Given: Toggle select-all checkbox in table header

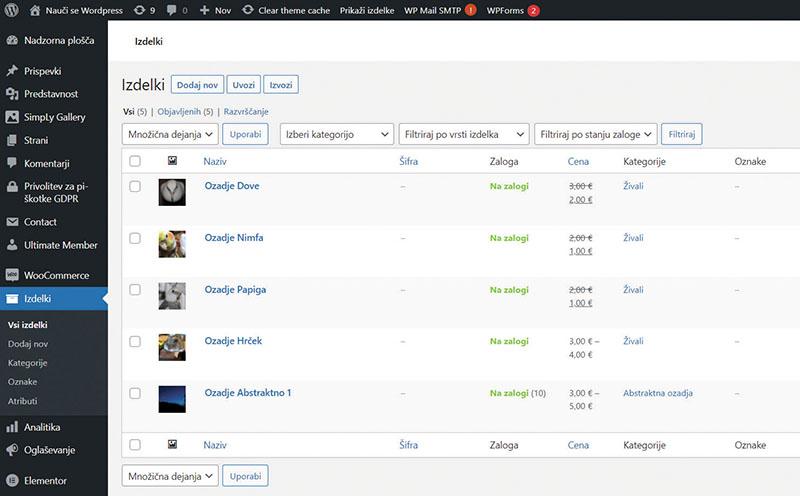Looking at the screenshot, I should [x=135, y=161].
